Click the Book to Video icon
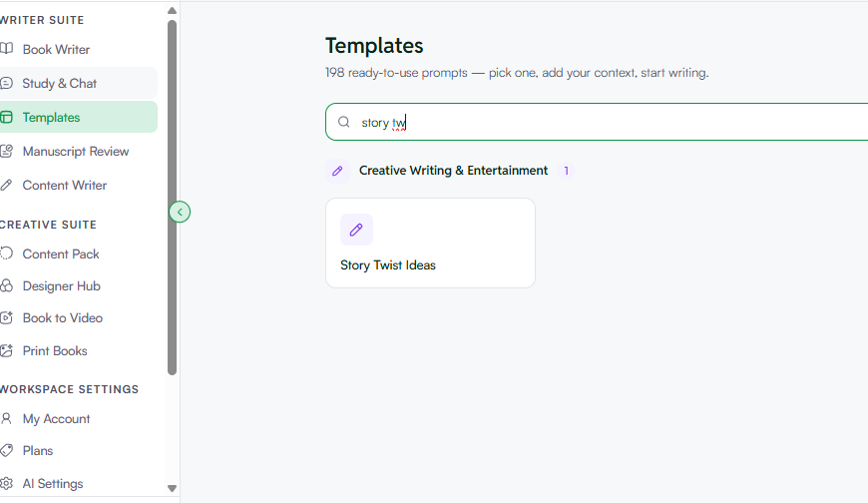This screenshot has width=868, height=503. click(x=6, y=317)
